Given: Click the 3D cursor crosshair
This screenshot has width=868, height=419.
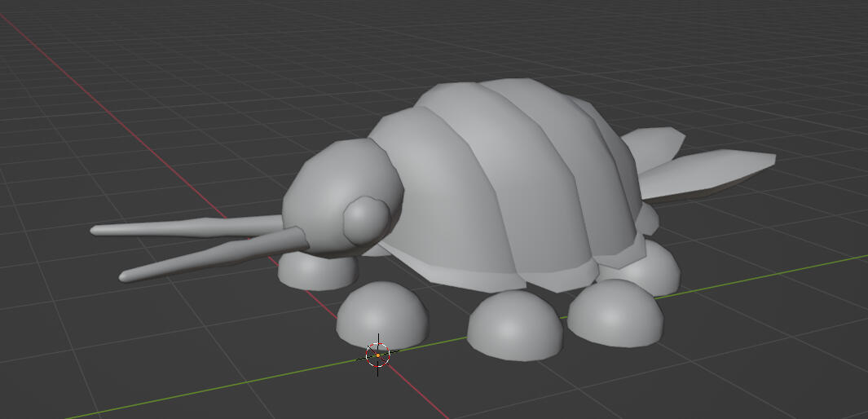Looking at the screenshot, I should point(377,355).
